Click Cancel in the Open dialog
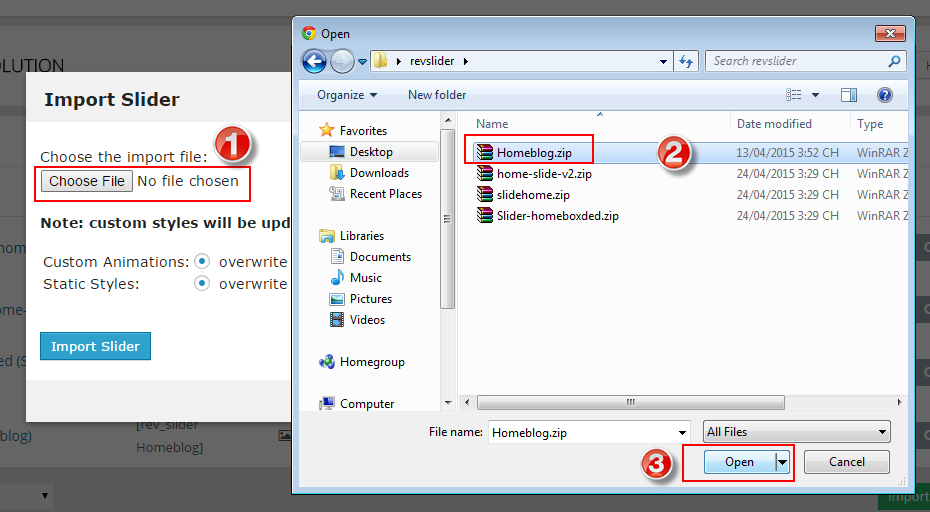930x512 pixels. coord(846,462)
